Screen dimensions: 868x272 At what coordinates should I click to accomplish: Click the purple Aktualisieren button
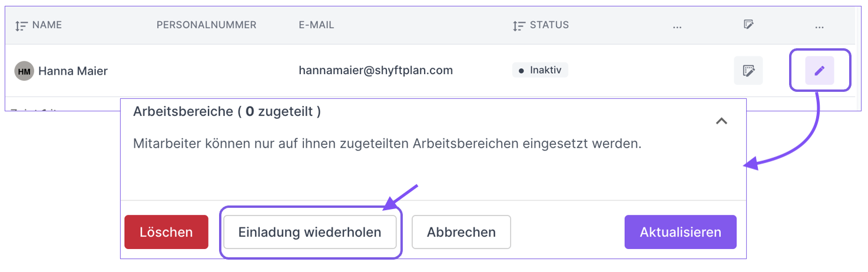coord(680,232)
